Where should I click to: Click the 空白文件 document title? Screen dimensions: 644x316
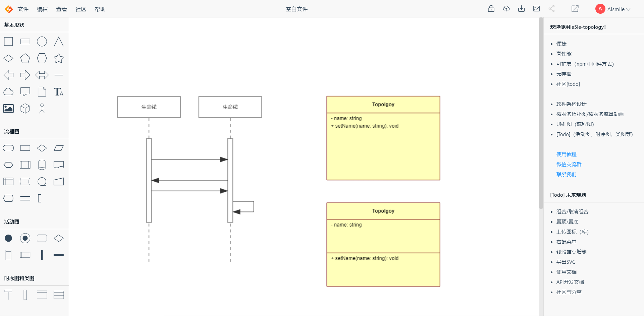point(297,9)
